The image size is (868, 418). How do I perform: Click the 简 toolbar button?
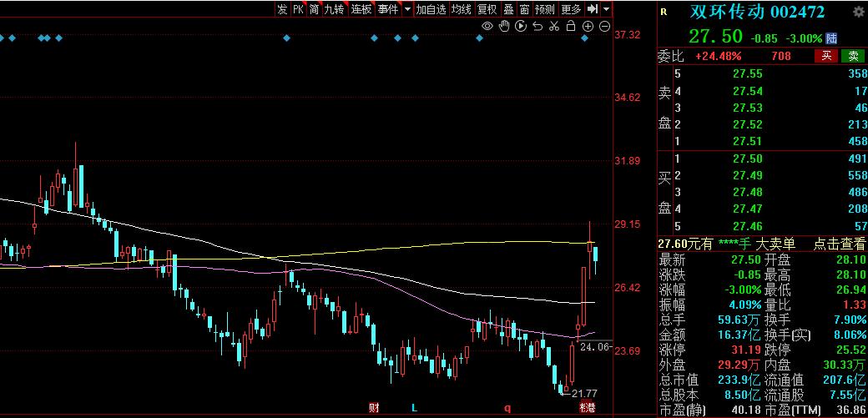(x=315, y=9)
